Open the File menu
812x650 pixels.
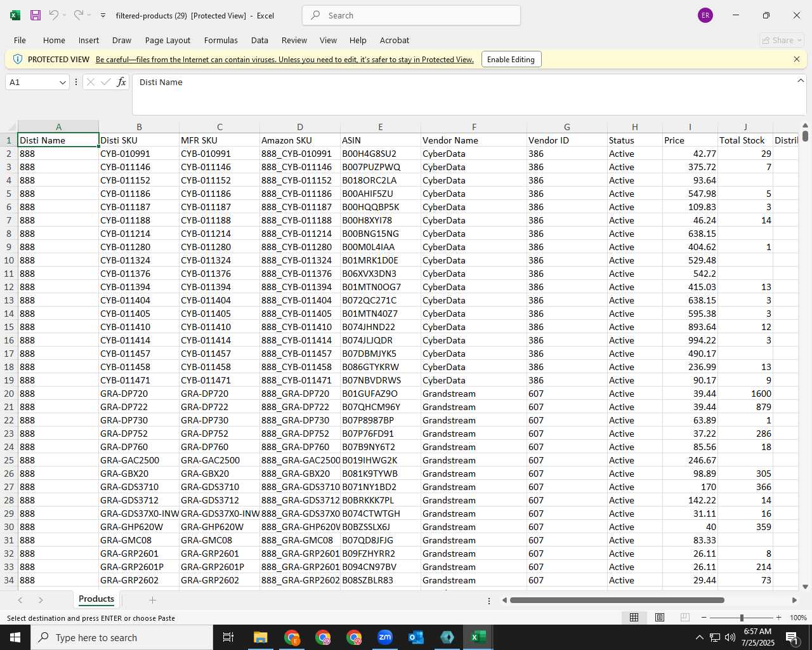(x=20, y=40)
